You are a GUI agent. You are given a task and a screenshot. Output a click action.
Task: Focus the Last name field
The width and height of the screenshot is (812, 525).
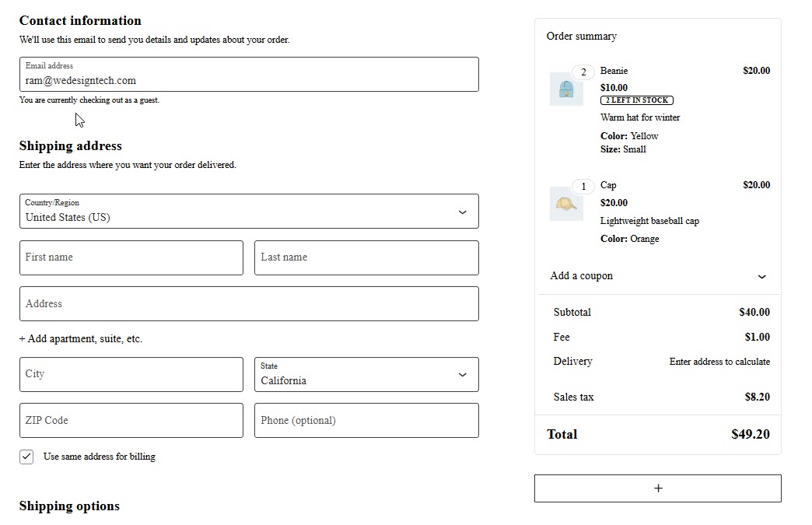coord(366,257)
